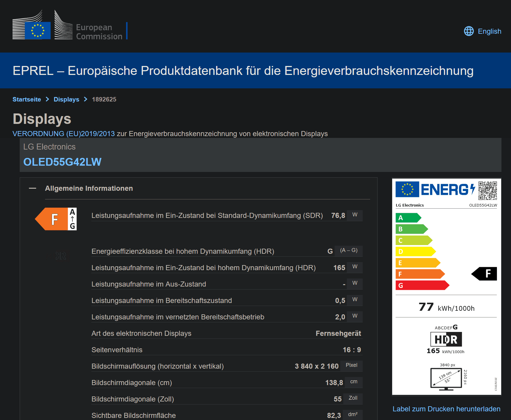Click the EPREL site title banner
Viewport: 511px width, 420px height.
243,71
